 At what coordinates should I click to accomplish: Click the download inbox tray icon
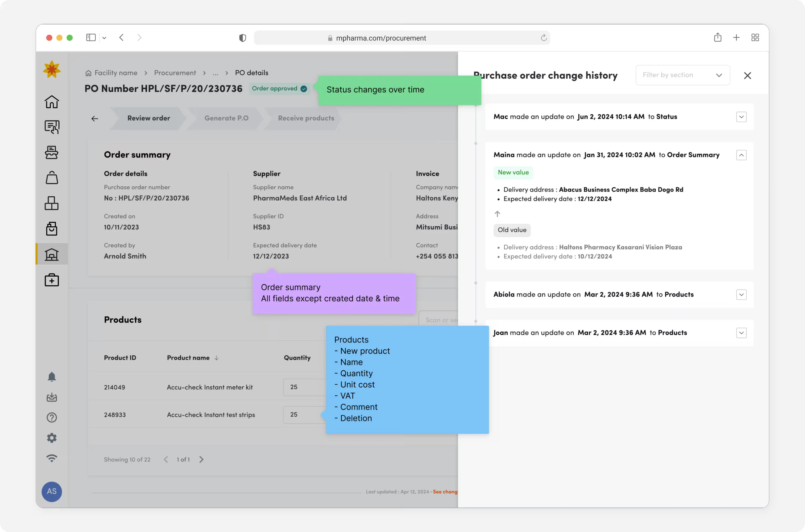click(52, 397)
